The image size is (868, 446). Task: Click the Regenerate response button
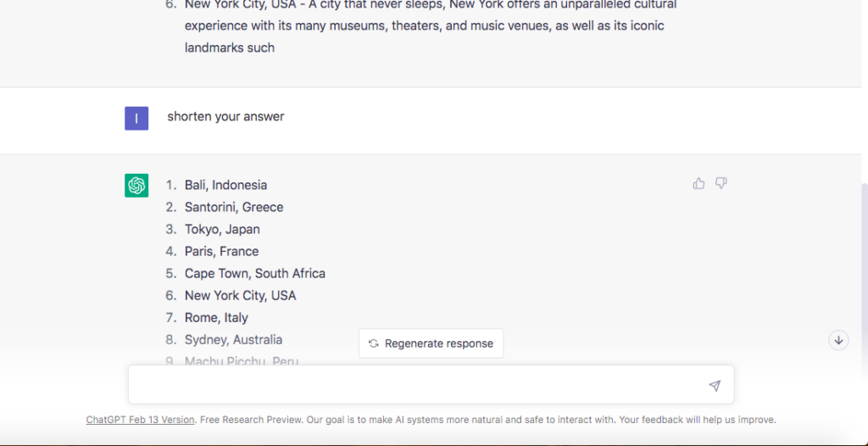pos(431,343)
